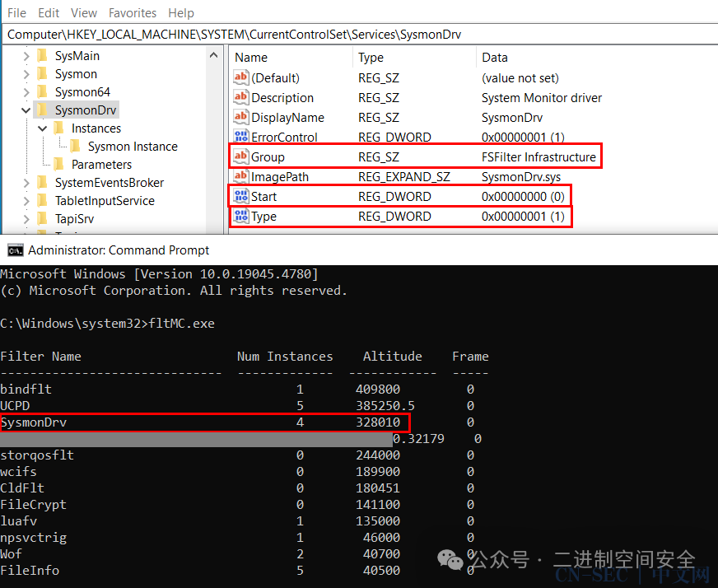Image resolution: width=718 pixels, height=588 pixels.
Task: Click the DisplayName string value icon
Action: (241, 117)
